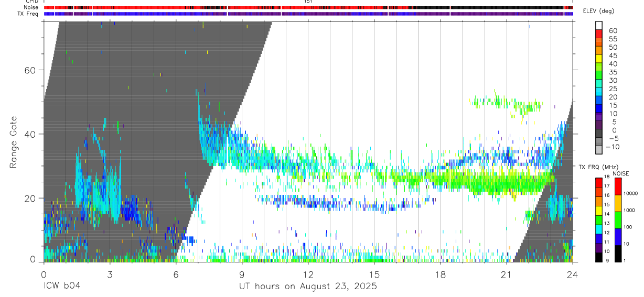Click the '11' label on TX FRQ colorbar

coord(607,243)
